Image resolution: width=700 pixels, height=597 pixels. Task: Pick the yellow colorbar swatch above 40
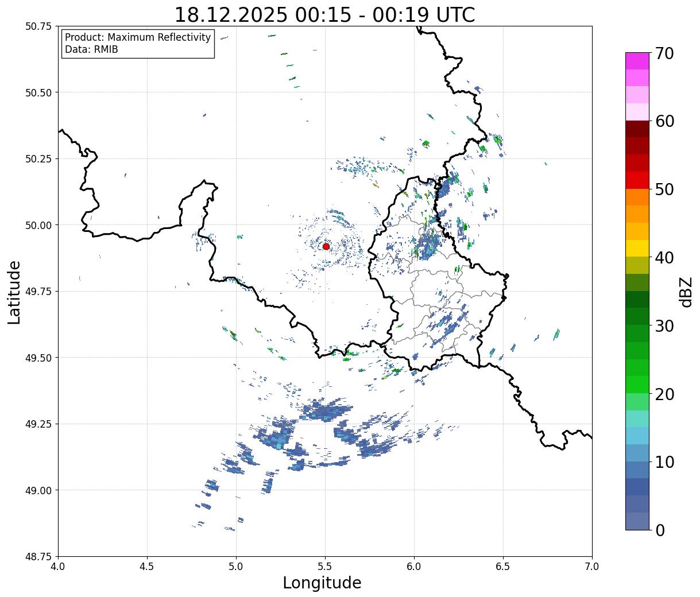637,249
